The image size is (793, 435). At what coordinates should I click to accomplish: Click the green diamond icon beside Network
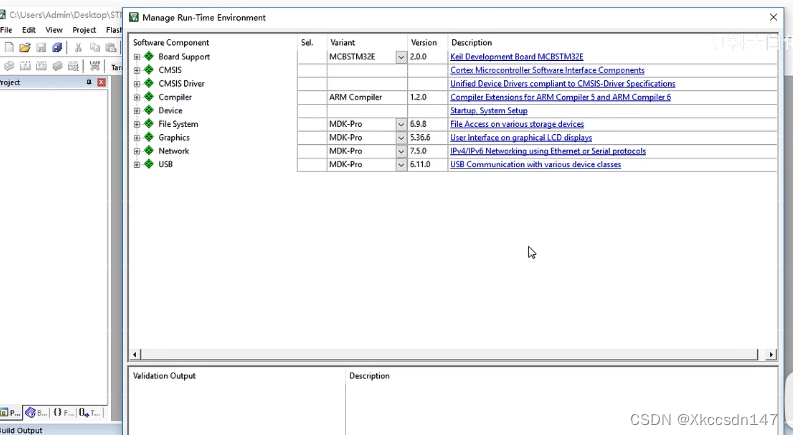[149, 150]
